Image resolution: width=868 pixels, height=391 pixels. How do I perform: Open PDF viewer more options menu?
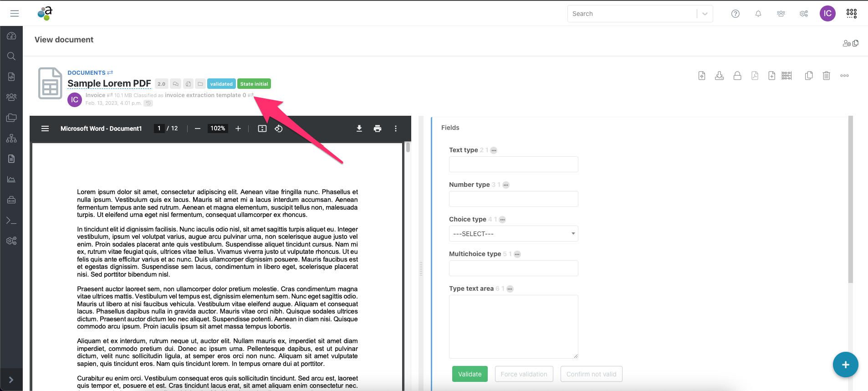395,129
